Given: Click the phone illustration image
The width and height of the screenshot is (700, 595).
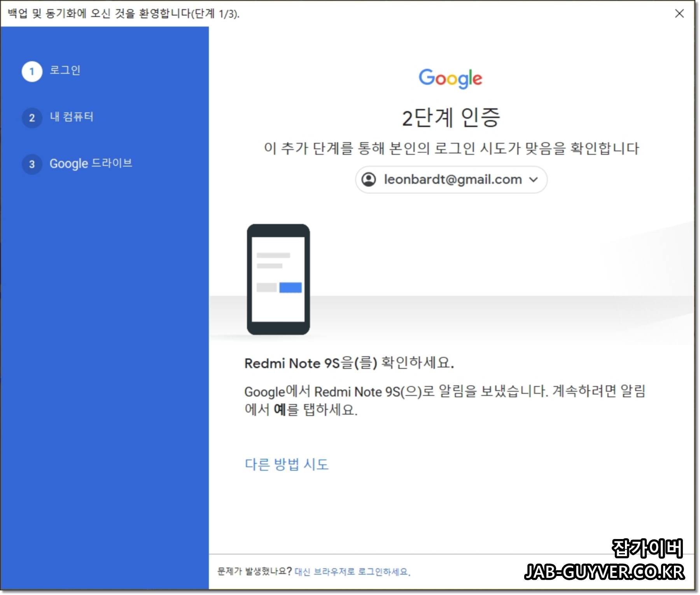Looking at the screenshot, I should pyautogui.click(x=278, y=279).
